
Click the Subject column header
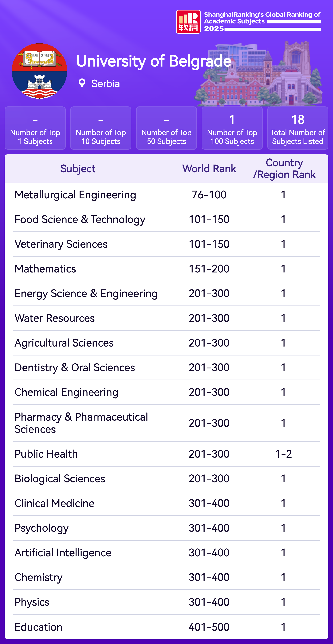(x=78, y=169)
